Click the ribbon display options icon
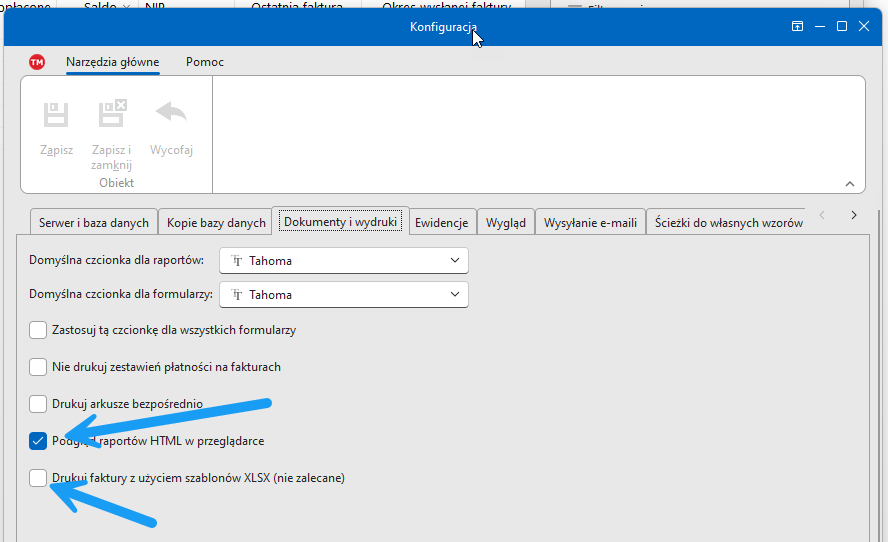Screen dimensions: 888x542 tap(798, 26)
